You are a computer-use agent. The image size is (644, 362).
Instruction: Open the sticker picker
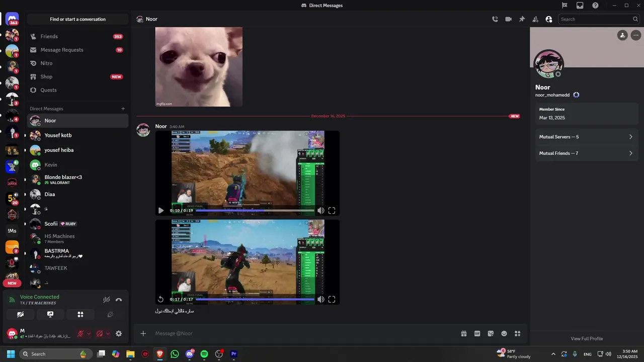pos(491,333)
